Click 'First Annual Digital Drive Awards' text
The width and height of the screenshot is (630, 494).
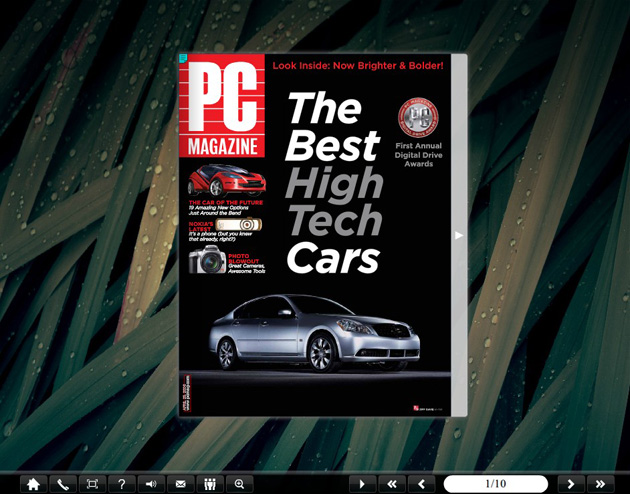pyautogui.click(x=418, y=155)
